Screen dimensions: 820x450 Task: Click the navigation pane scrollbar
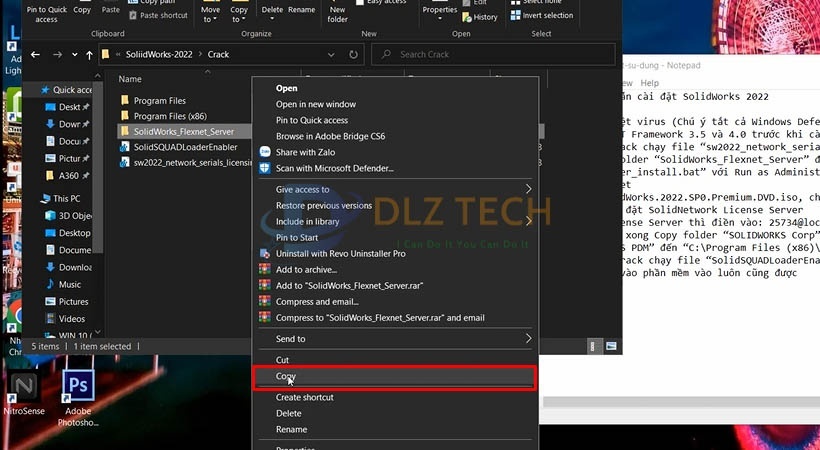[x=98, y=167]
